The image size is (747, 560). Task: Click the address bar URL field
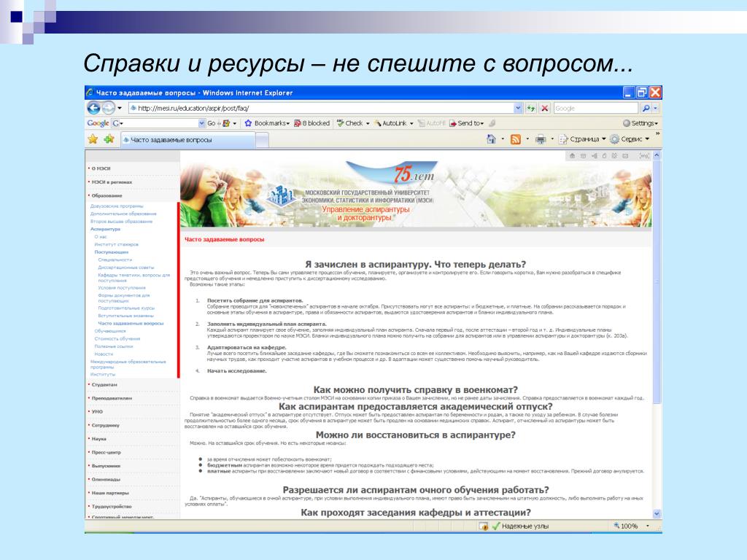322,109
